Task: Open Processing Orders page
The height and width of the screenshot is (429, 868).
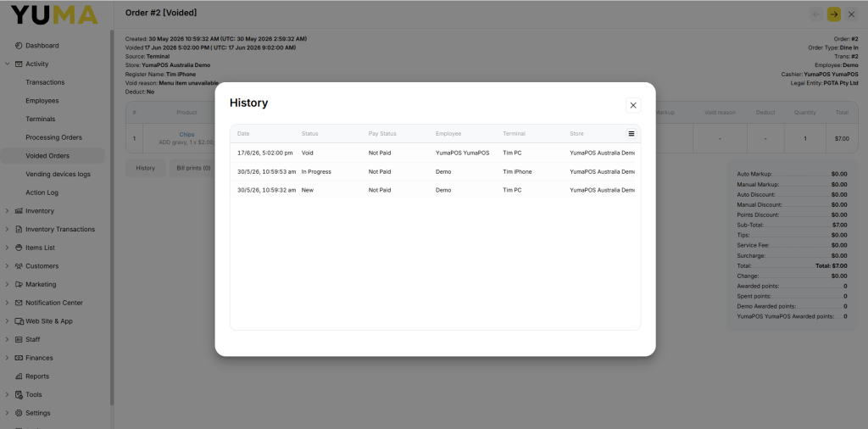Action: coord(53,137)
